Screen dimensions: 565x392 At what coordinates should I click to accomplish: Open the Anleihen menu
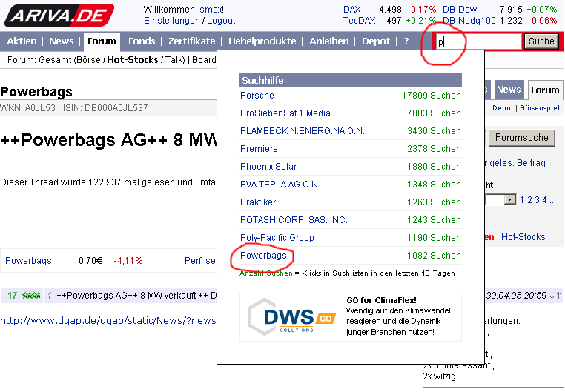[x=329, y=41]
